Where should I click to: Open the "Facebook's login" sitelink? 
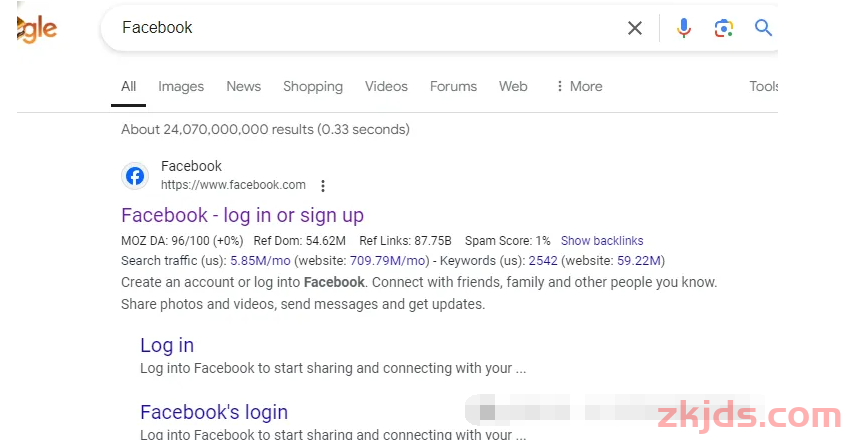coord(214,412)
